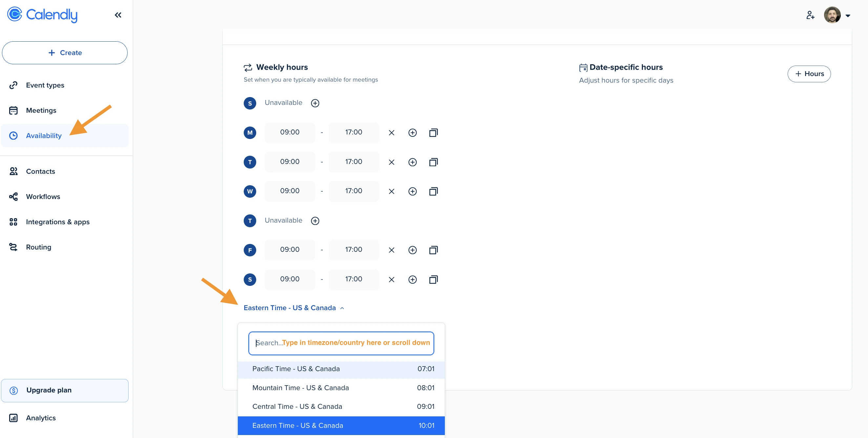Edit Tuesday end time 17:00
The width and height of the screenshot is (868, 438).
[x=354, y=162]
